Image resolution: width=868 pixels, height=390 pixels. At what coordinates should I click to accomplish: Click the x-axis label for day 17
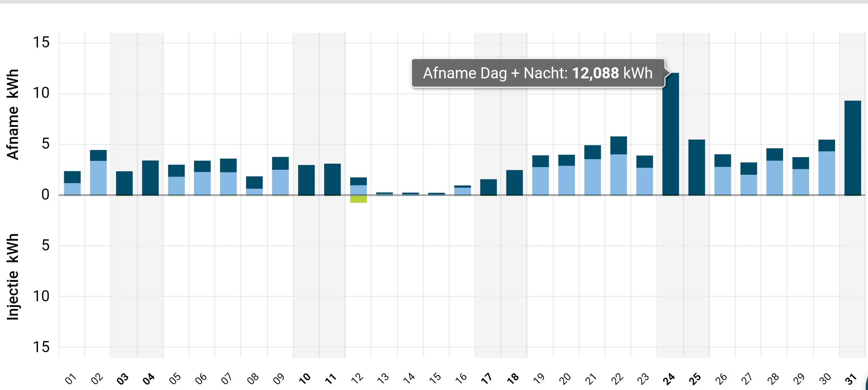point(486,379)
